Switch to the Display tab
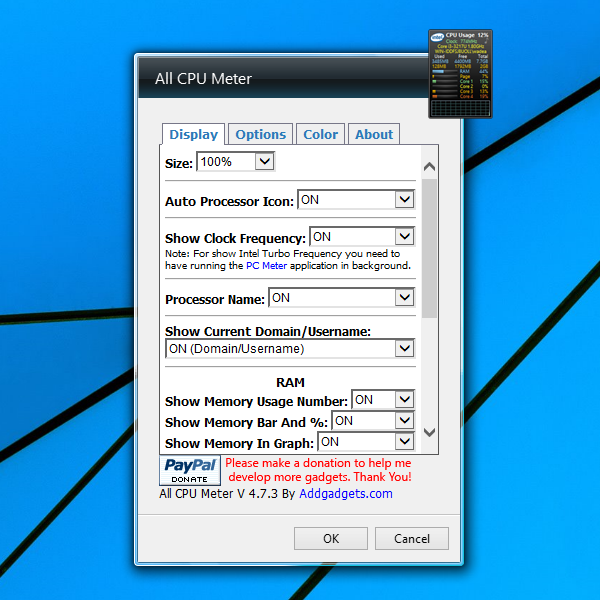 (x=193, y=134)
